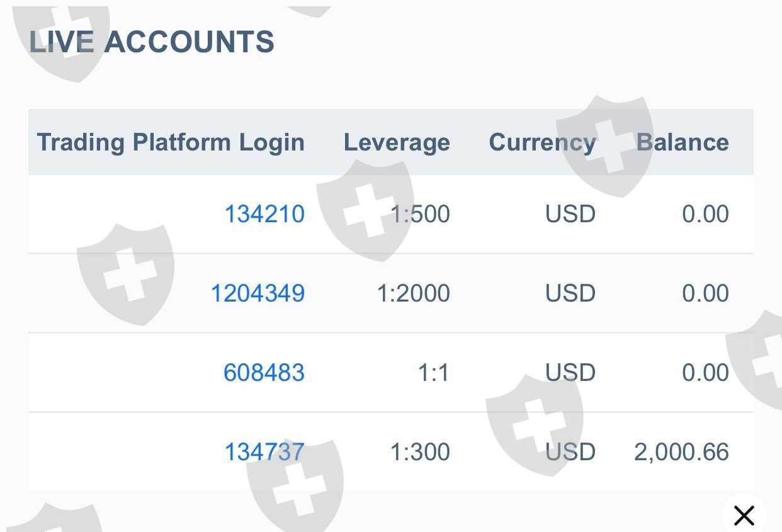Screen dimensions: 782x532
Task: Open trading account 134210
Action: pyautogui.click(x=264, y=214)
